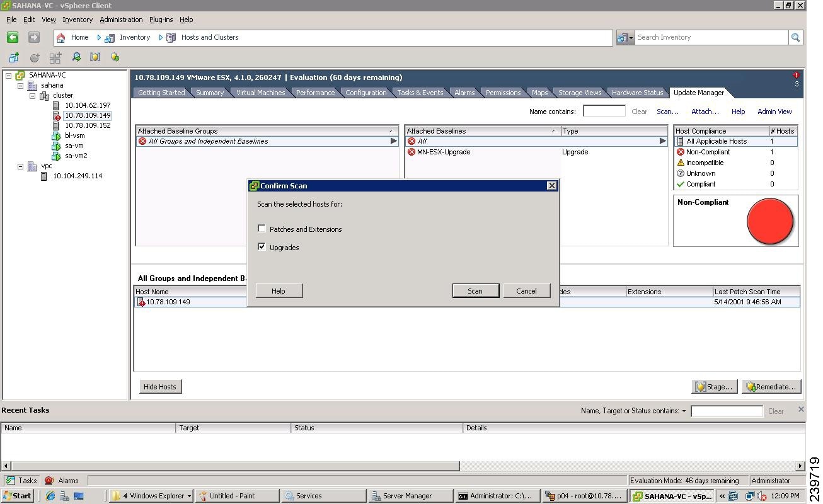Click the Name contains filter field
The height and width of the screenshot is (504, 823).
[604, 111]
